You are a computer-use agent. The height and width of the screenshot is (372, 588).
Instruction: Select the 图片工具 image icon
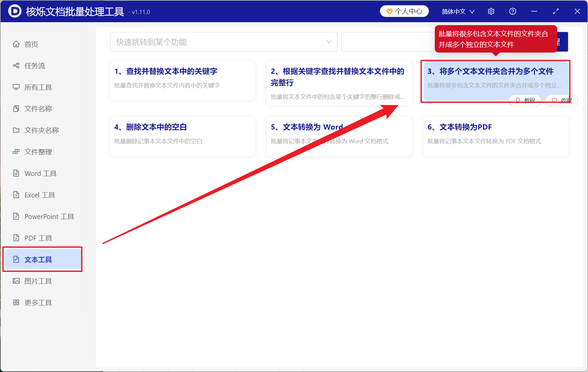tap(16, 281)
